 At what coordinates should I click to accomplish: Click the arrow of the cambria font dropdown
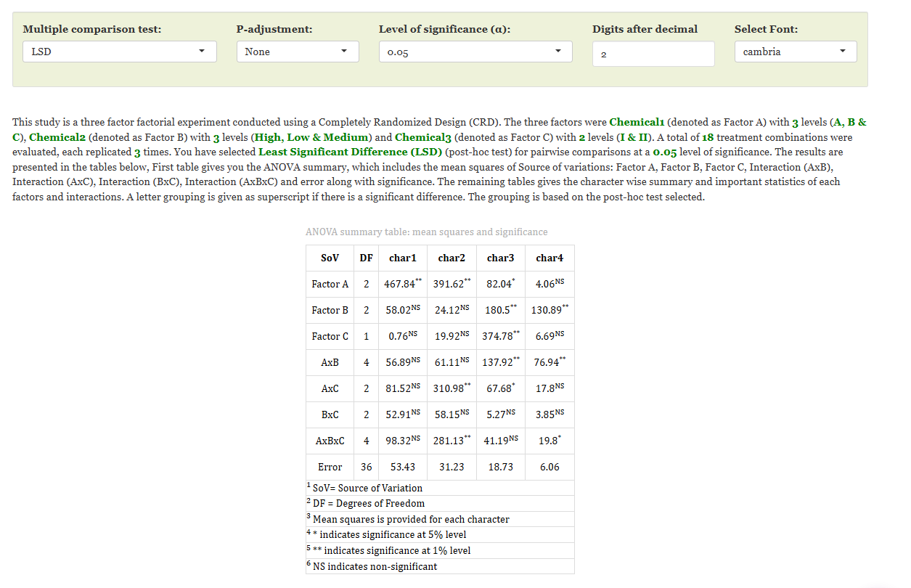tap(843, 52)
